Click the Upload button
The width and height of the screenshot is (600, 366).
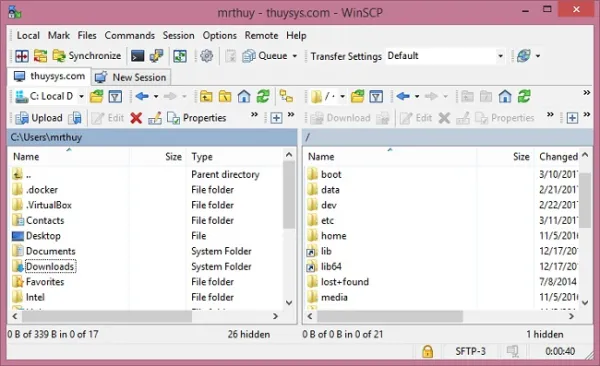tap(39, 118)
